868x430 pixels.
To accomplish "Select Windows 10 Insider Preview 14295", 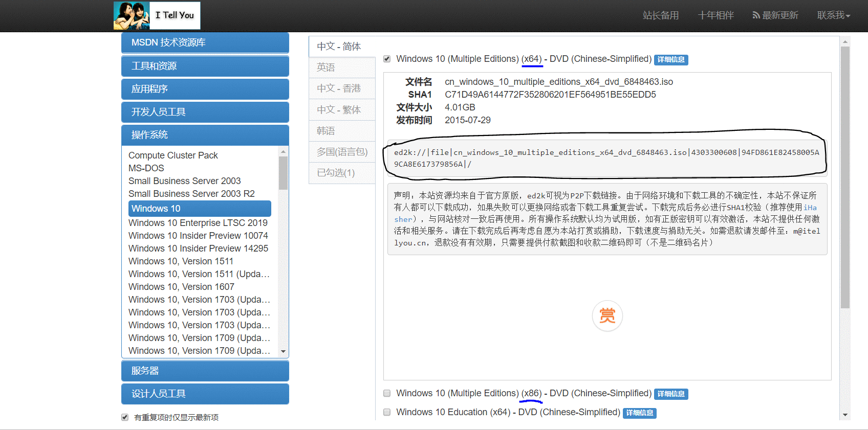I will 198,248.
